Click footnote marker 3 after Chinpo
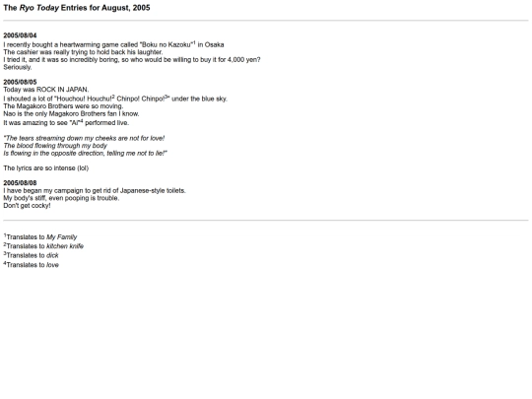532x399 pixels. click(x=166, y=97)
